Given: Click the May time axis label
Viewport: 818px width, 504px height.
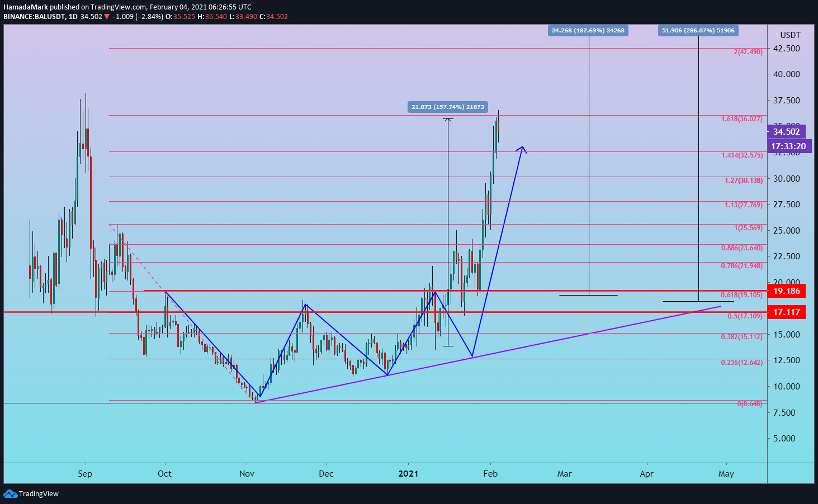Looking at the screenshot, I should coord(726,474).
